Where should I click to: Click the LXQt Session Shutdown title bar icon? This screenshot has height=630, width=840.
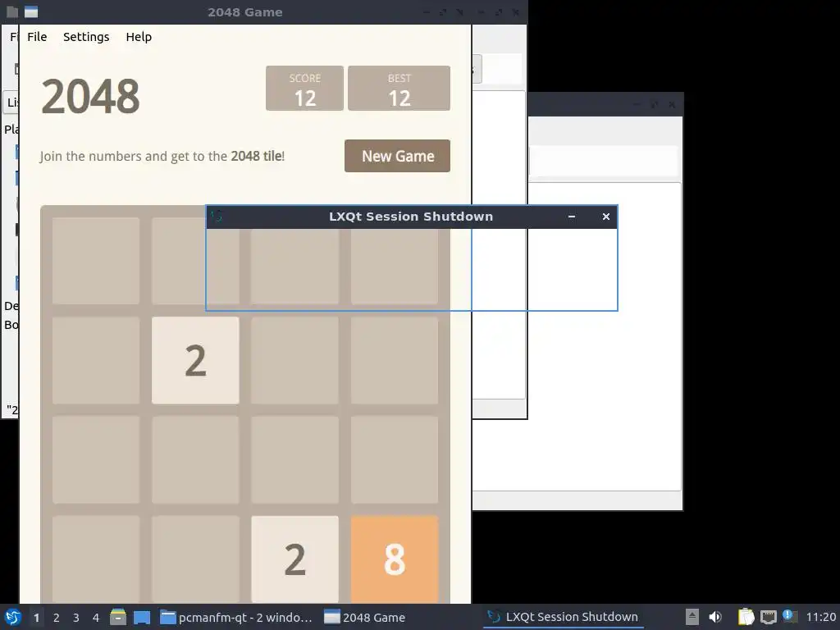pyautogui.click(x=217, y=217)
